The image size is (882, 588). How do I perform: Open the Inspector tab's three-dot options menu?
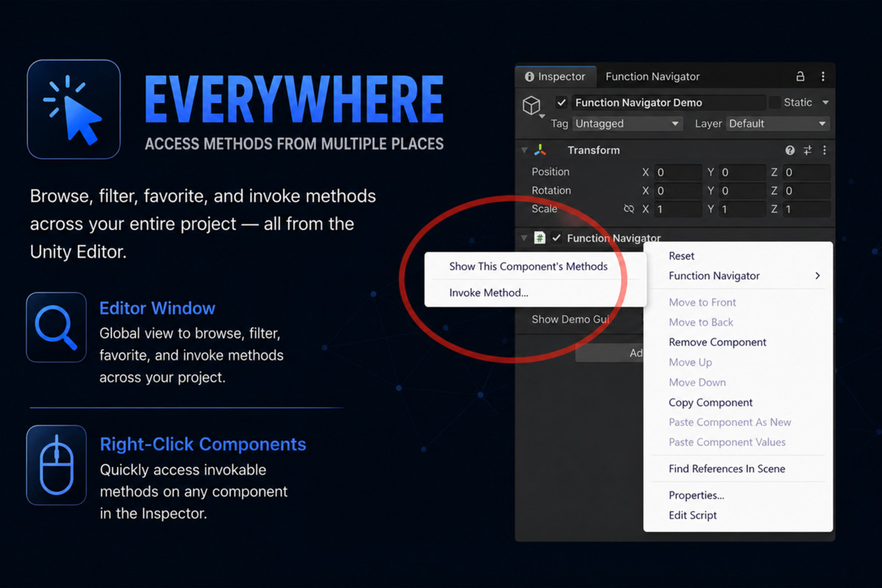point(823,76)
